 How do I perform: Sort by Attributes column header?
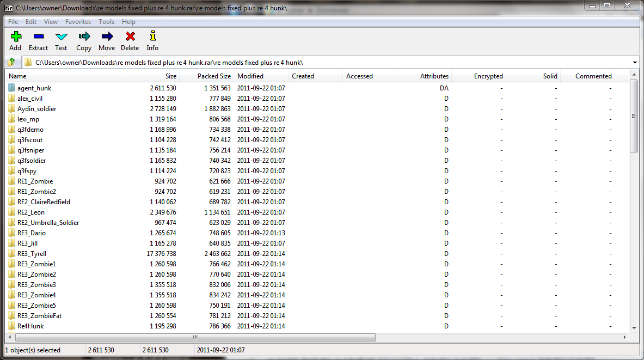[x=424, y=76]
